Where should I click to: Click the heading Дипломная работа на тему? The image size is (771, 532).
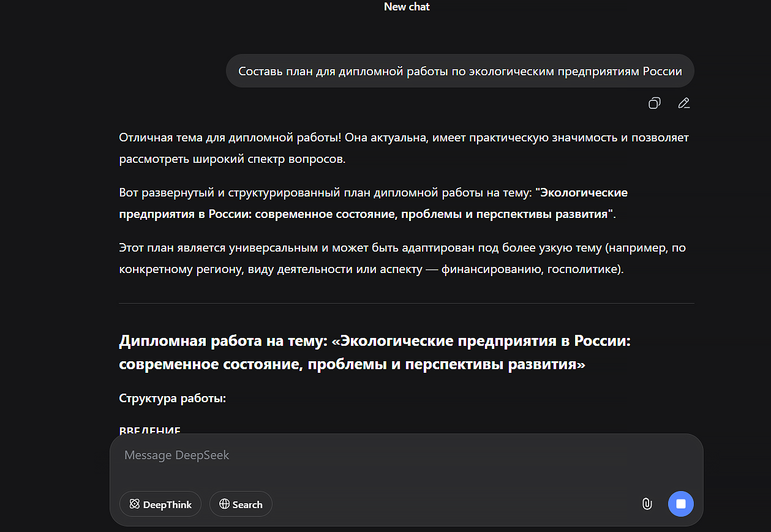tap(374, 353)
